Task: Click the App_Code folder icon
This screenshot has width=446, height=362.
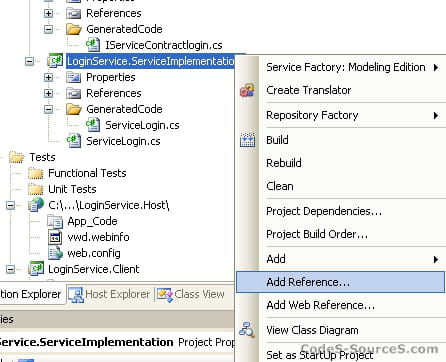Action: coord(55,221)
